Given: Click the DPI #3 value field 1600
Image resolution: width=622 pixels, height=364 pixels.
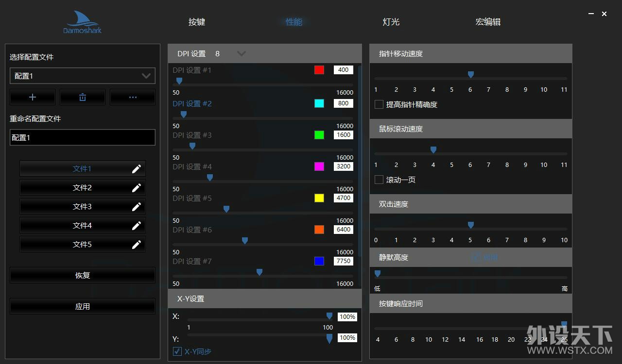Looking at the screenshot, I should pyautogui.click(x=343, y=135).
